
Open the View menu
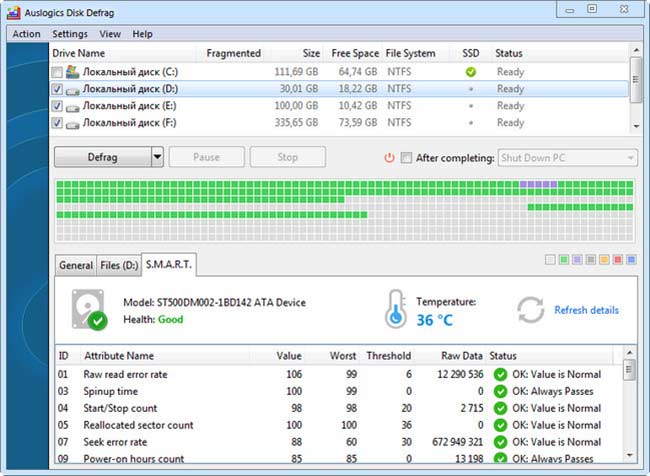click(110, 34)
